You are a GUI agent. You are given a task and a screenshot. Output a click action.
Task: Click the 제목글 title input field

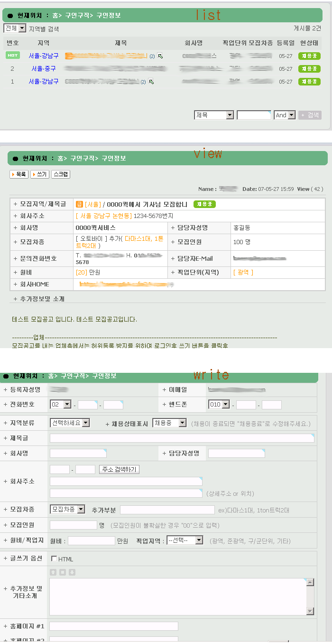[182, 438]
